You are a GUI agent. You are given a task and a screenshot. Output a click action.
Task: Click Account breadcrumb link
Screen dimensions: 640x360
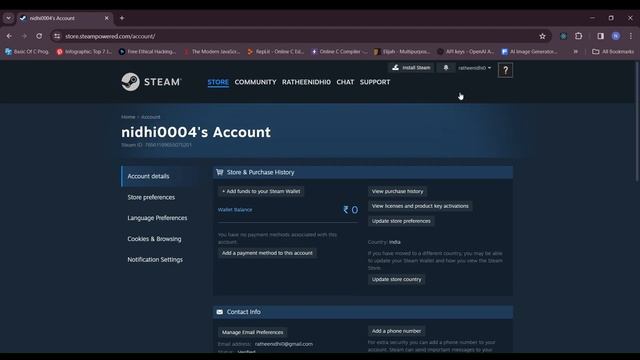pyautogui.click(x=151, y=117)
